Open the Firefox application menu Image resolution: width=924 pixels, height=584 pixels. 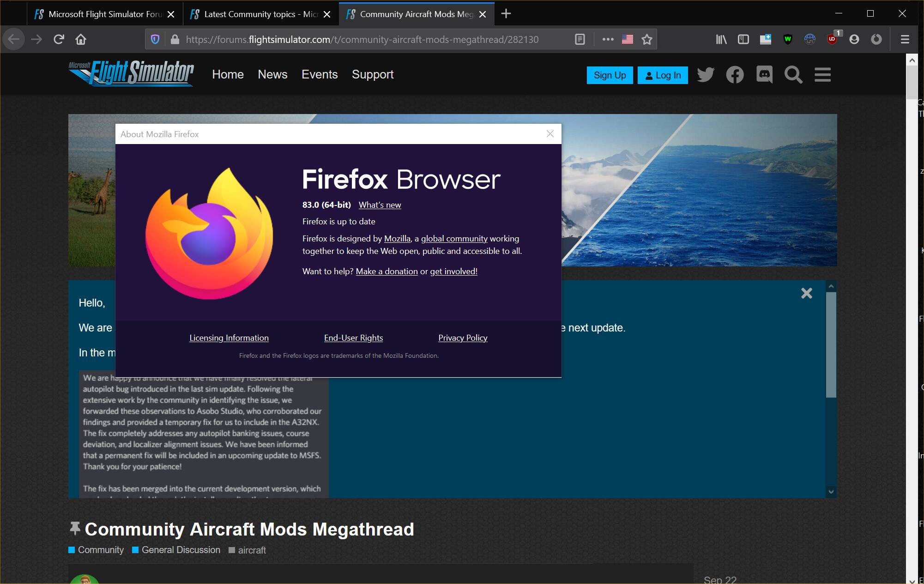[905, 39]
